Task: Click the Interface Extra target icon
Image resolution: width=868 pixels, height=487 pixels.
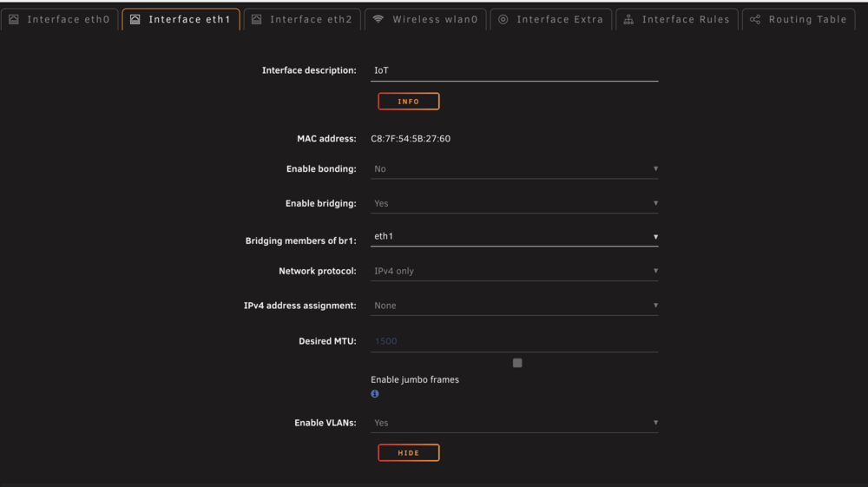Action: [x=503, y=19]
